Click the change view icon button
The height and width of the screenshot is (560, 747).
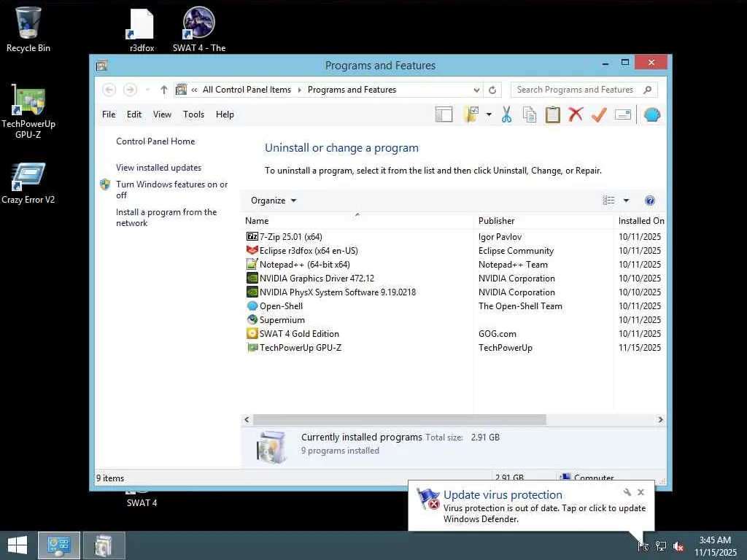pos(609,201)
